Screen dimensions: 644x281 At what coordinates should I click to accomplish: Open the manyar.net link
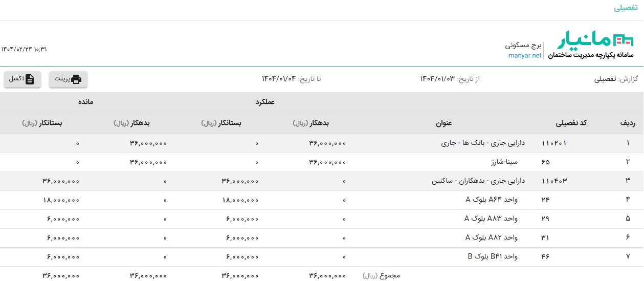pyautogui.click(x=525, y=56)
